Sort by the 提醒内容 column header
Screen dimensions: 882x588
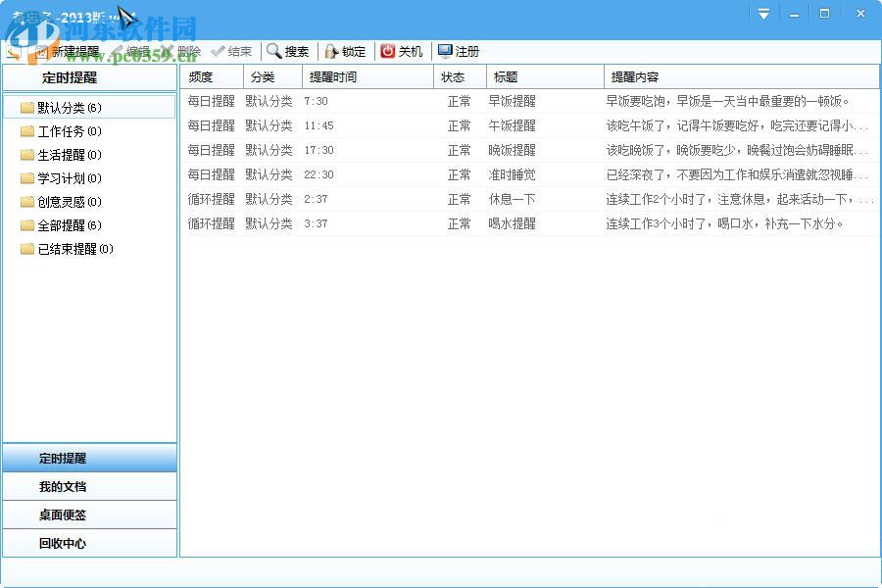[742, 77]
